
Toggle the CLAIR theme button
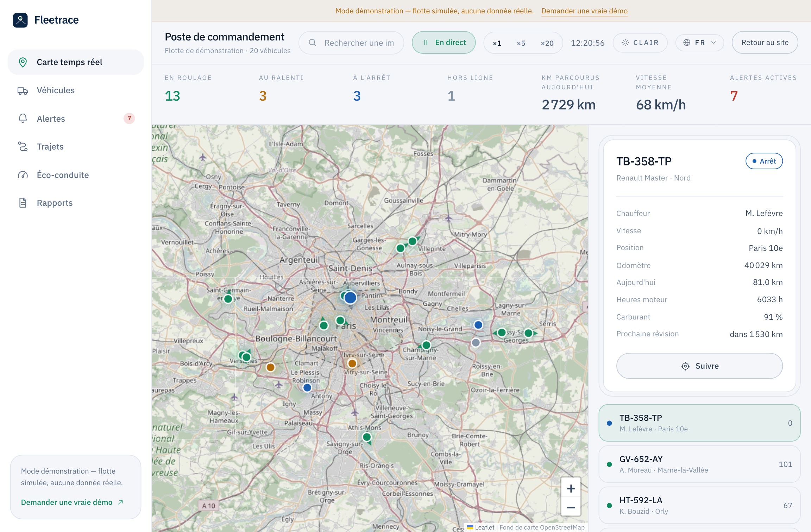pos(640,43)
